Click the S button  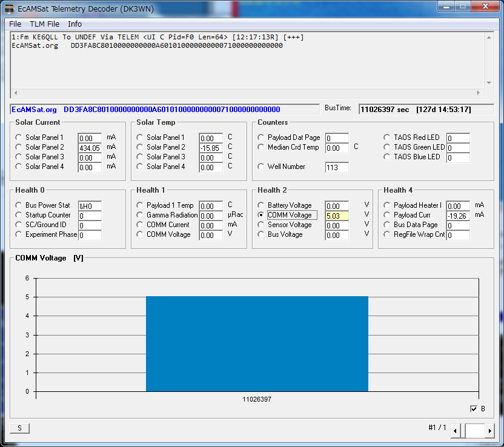click(x=19, y=428)
